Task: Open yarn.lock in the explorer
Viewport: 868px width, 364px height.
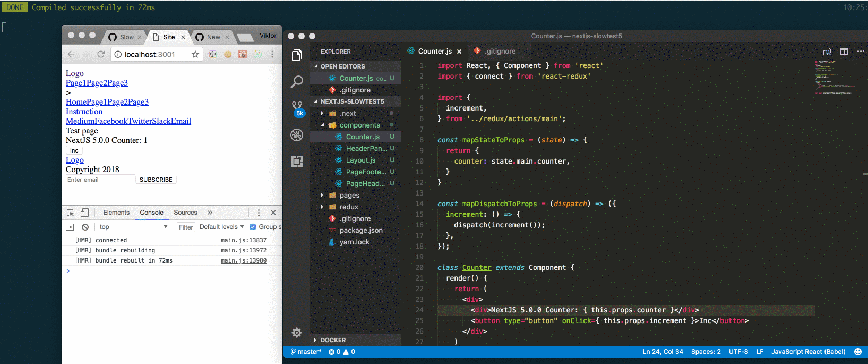Action: coord(355,242)
